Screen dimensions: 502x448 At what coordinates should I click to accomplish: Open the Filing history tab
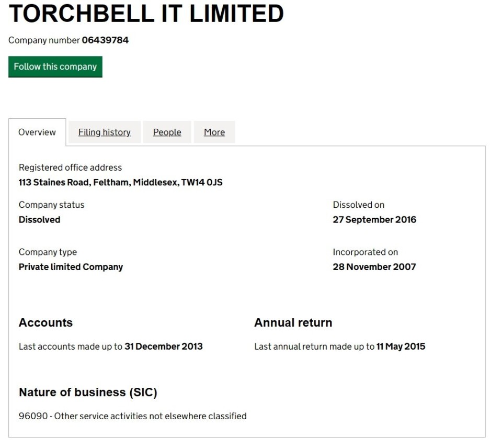tap(105, 132)
